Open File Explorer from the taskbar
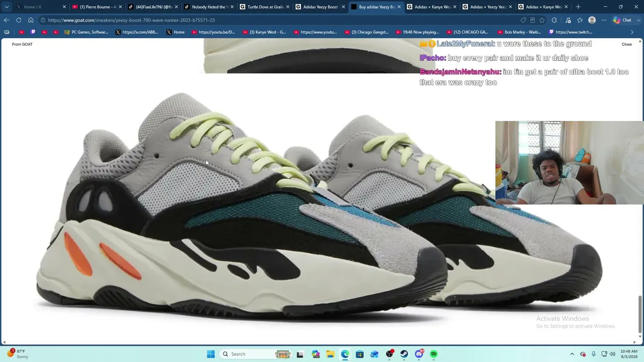644x362 pixels. (330, 354)
